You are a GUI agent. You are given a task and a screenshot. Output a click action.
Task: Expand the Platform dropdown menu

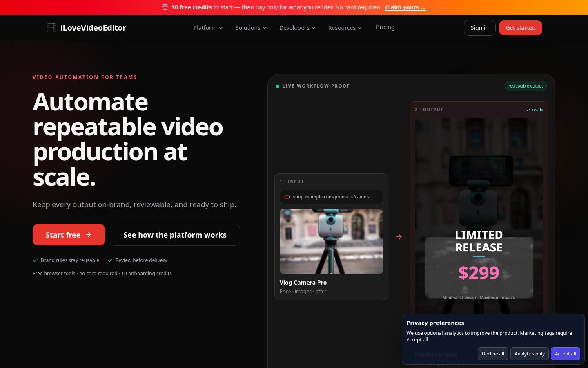[208, 28]
